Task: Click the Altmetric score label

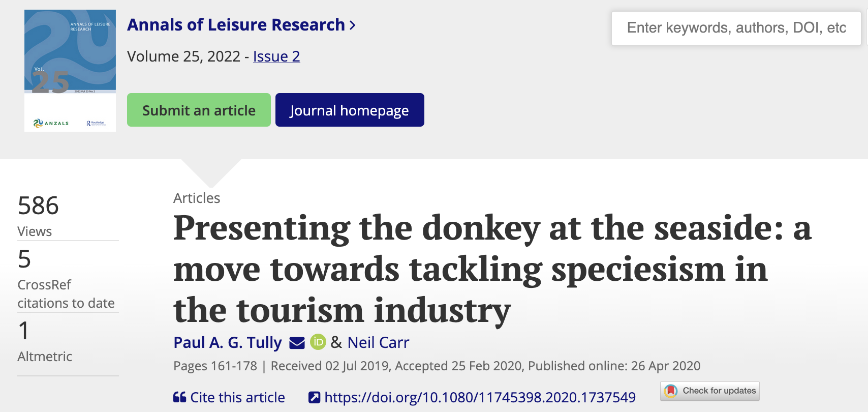Action: point(45,357)
